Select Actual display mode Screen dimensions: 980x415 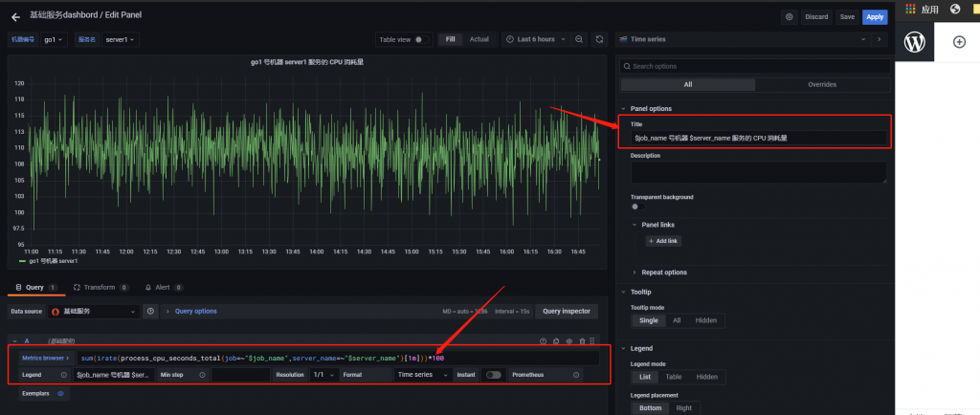tap(479, 39)
